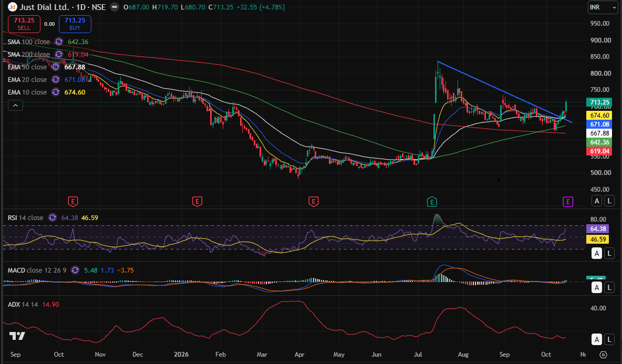The image size is (622, 364).
Task: Toggle log scale L on main price chart
Action: coord(610,201)
